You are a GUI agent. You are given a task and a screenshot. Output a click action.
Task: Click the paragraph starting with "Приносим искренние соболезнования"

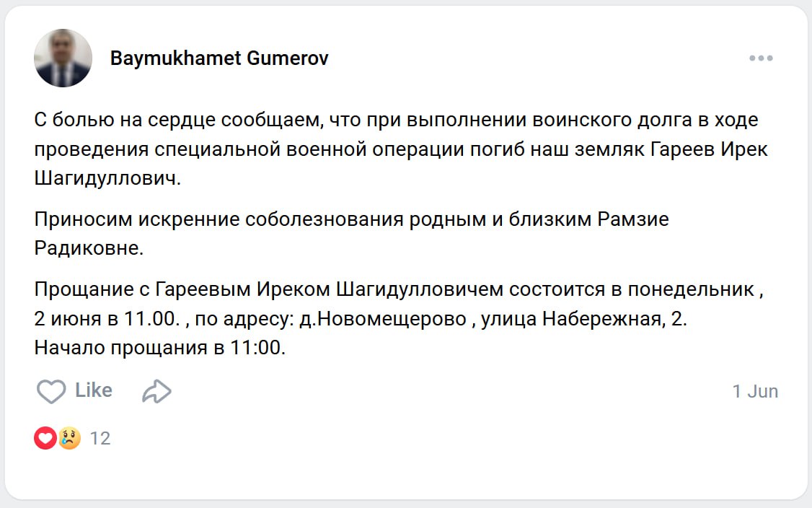coord(351,219)
